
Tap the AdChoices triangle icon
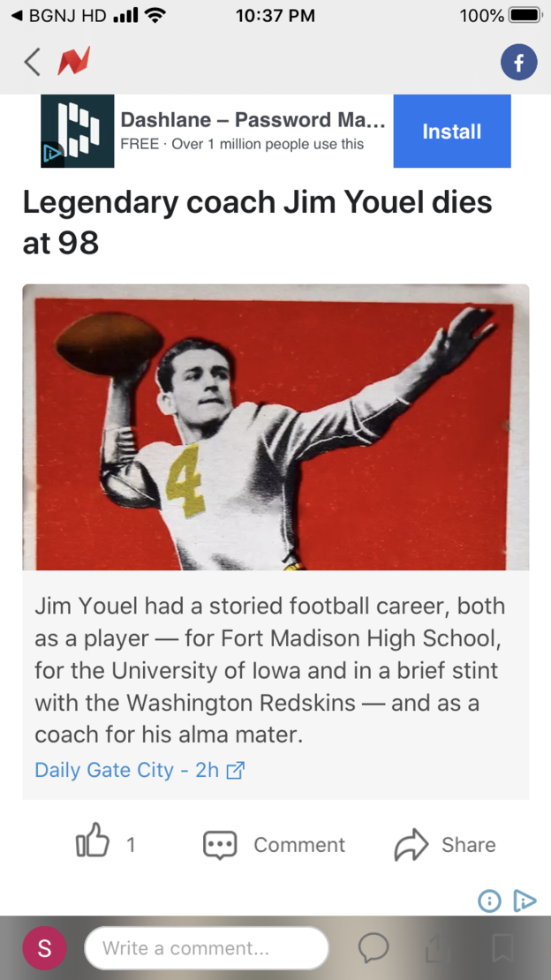(525, 901)
